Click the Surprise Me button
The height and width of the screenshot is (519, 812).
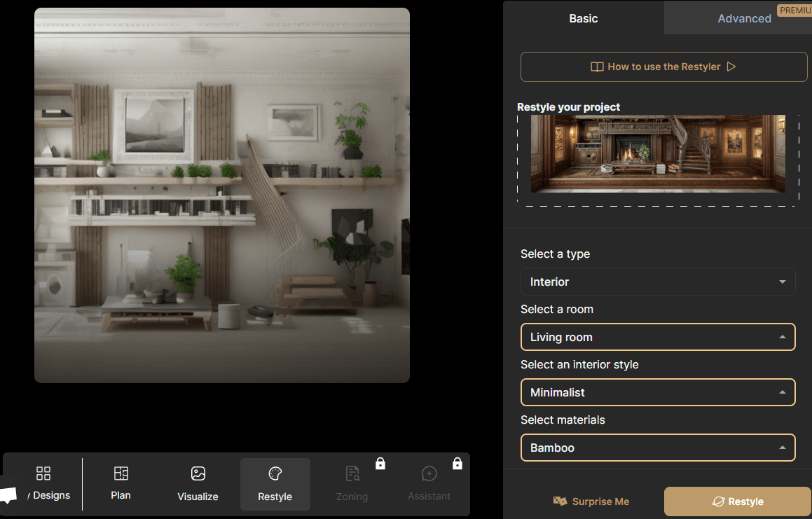click(591, 501)
